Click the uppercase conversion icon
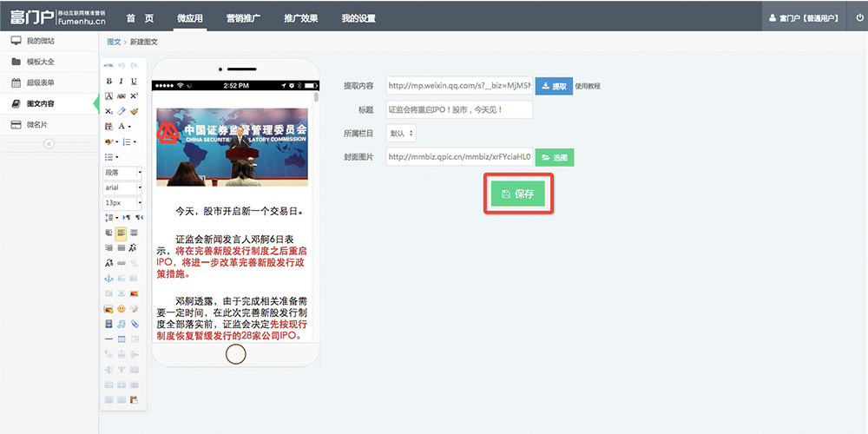 click(x=134, y=247)
